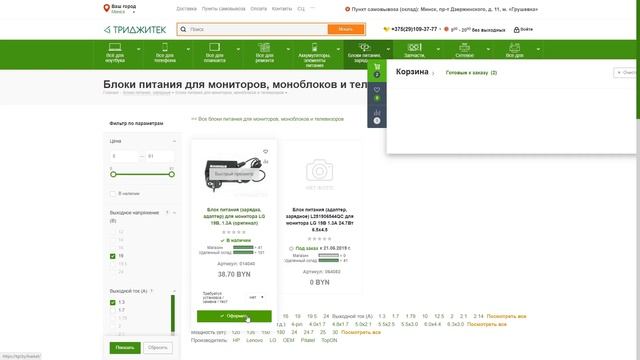
Task: Move the minimum price slider handle
Action: 113,174
